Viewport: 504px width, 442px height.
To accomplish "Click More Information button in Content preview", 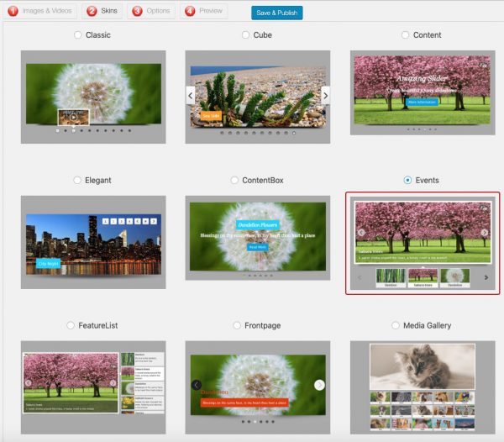I will (423, 103).
